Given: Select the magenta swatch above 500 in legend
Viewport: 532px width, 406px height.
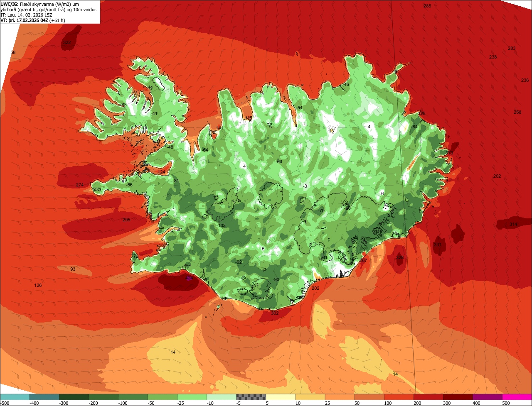Looking at the screenshot, I should pos(517,397).
